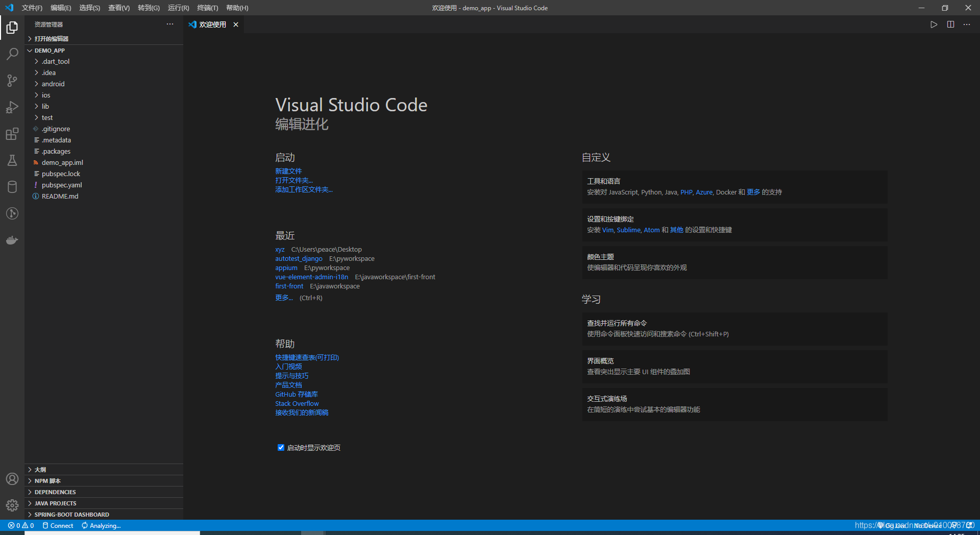Expand the JAVA PROJECTS section

point(104,503)
